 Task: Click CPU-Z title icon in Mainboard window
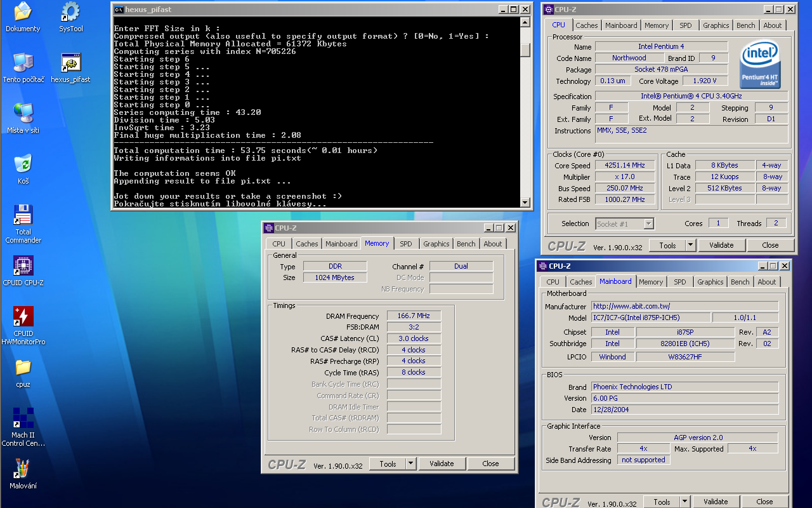pos(543,266)
